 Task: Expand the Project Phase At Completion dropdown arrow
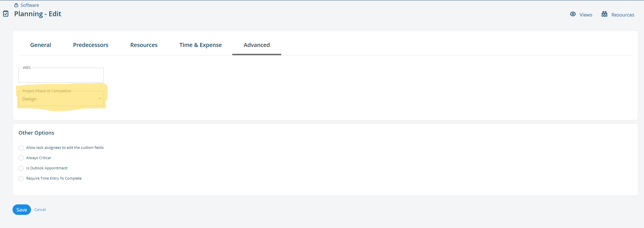pyautogui.click(x=100, y=98)
